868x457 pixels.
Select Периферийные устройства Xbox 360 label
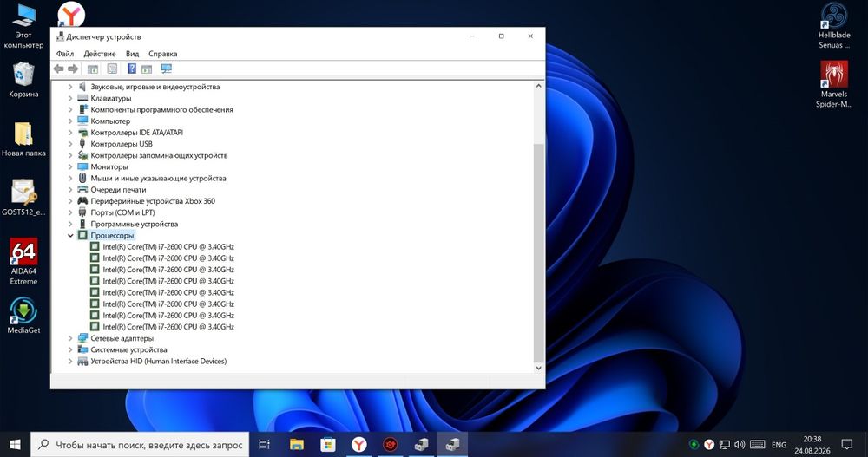pos(153,201)
